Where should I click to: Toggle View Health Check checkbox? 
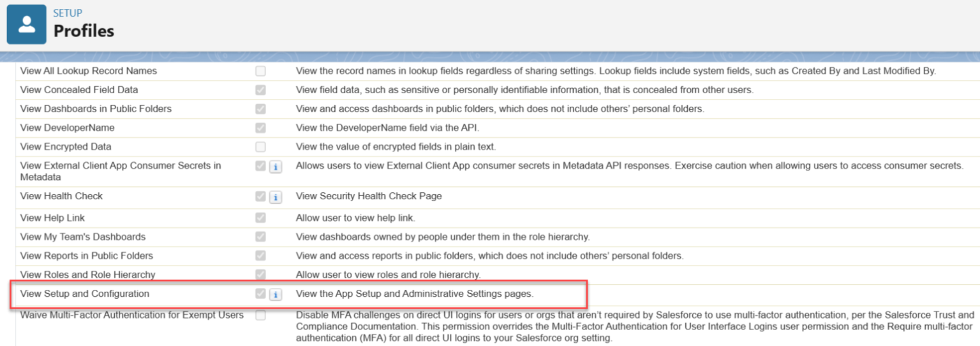coord(260,197)
